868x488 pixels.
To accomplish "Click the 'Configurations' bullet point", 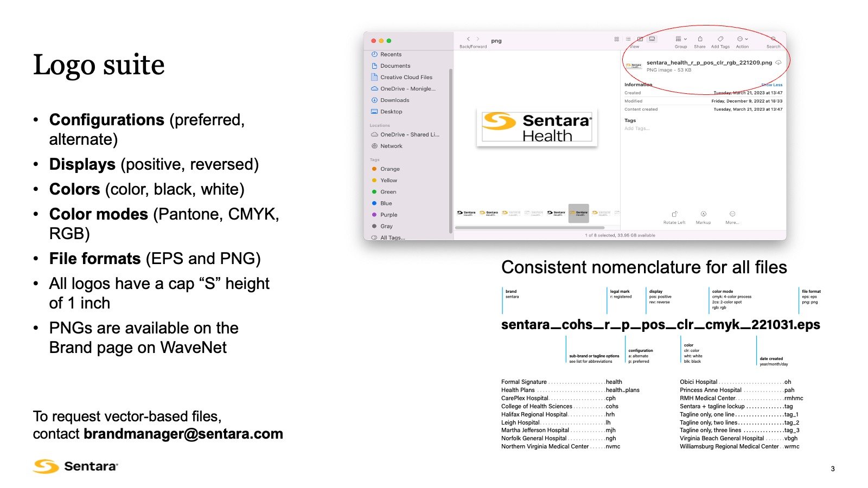I will pyautogui.click(x=147, y=129).
